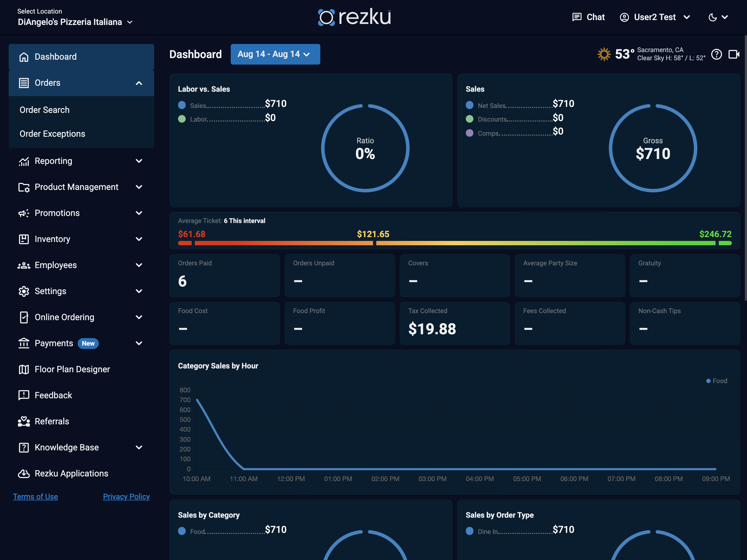The width and height of the screenshot is (747, 560).
Task: Click the Orders list icon
Action: [24, 83]
